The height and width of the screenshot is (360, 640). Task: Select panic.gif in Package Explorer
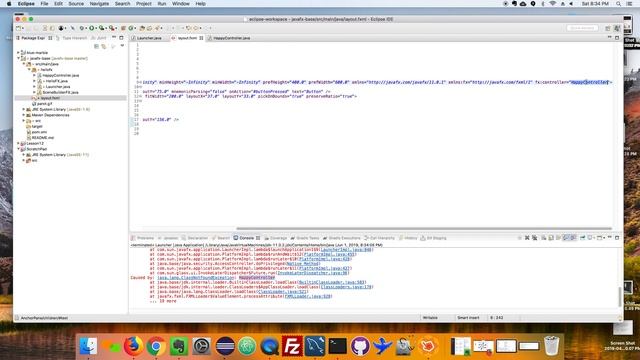click(x=44, y=104)
